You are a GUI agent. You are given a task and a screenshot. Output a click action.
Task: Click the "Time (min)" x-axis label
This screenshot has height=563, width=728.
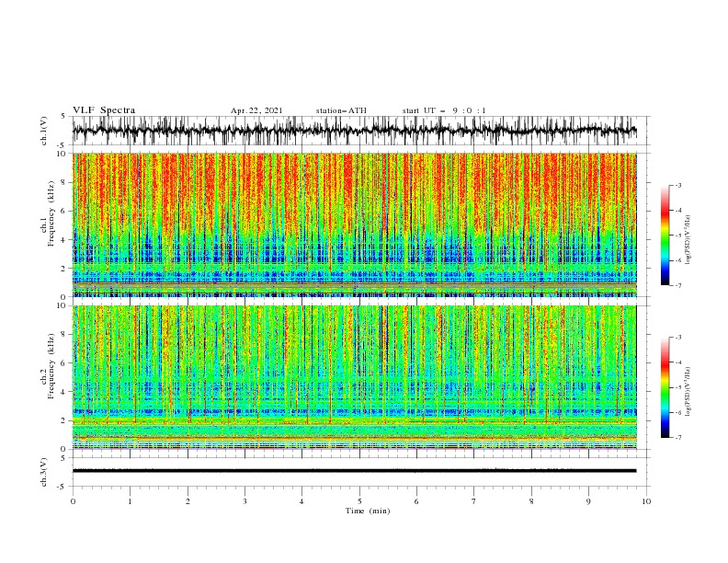tap(368, 511)
